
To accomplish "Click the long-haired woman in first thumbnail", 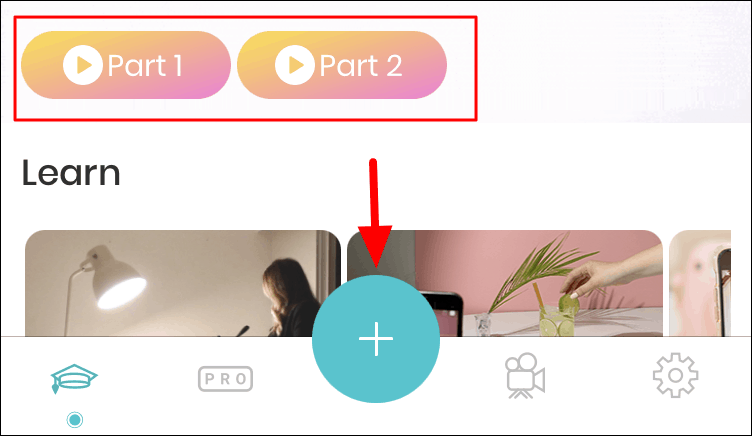I will point(291,297).
